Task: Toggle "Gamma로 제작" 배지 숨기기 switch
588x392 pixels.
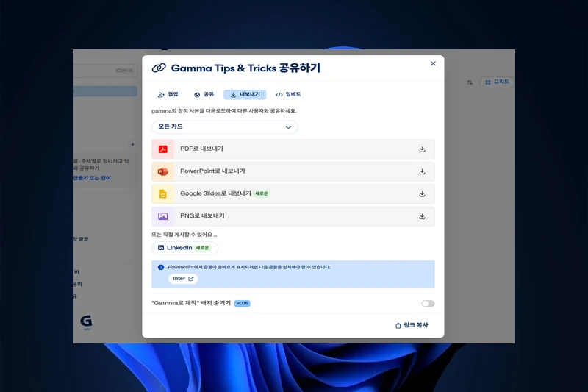Action: pos(428,304)
